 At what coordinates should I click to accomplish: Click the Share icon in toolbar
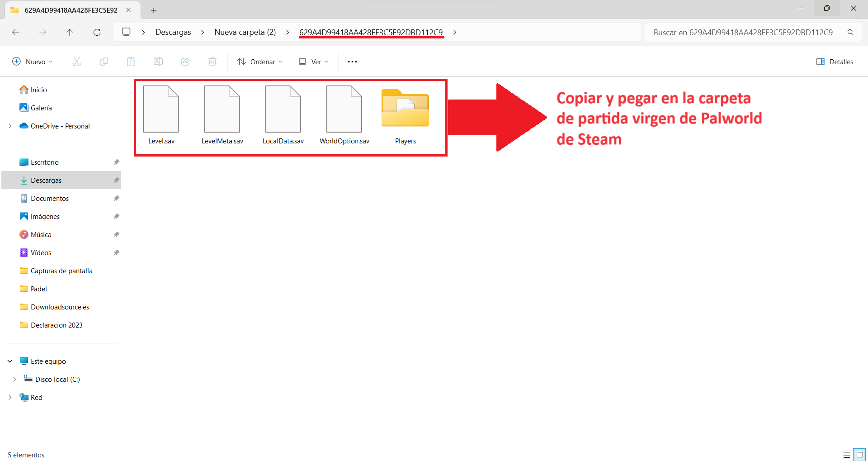pyautogui.click(x=185, y=62)
